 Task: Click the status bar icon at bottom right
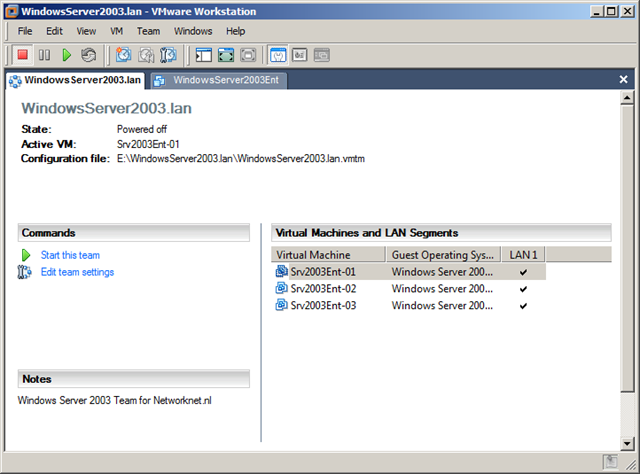pos(610,462)
